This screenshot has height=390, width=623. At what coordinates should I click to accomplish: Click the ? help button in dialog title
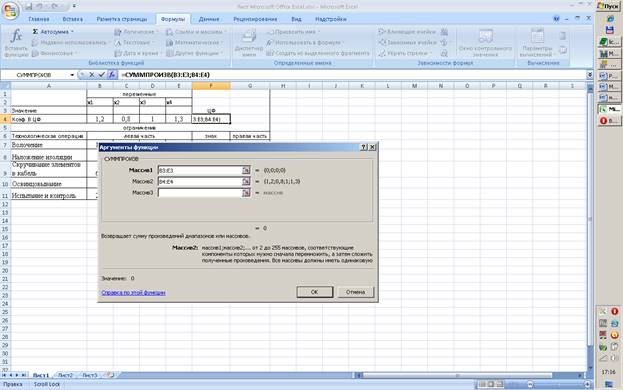coord(364,147)
